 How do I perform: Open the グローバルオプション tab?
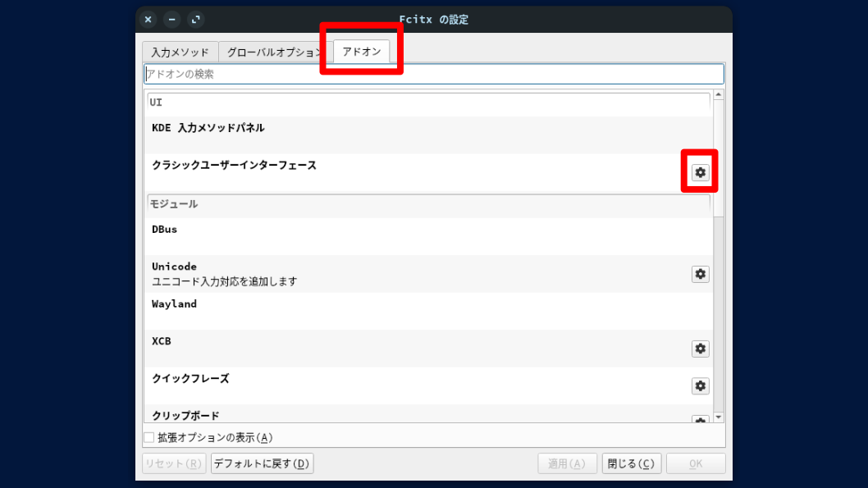pyautogui.click(x=273, y=52)
